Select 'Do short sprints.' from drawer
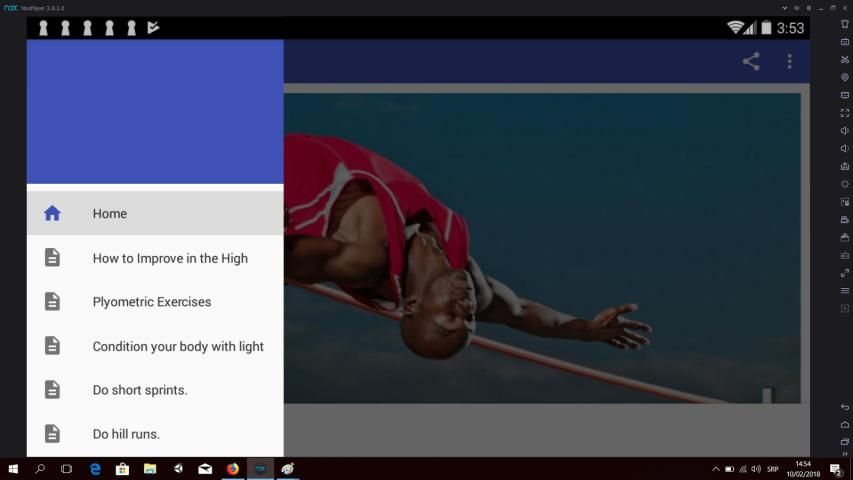853x480 pixels. (140, 390)
